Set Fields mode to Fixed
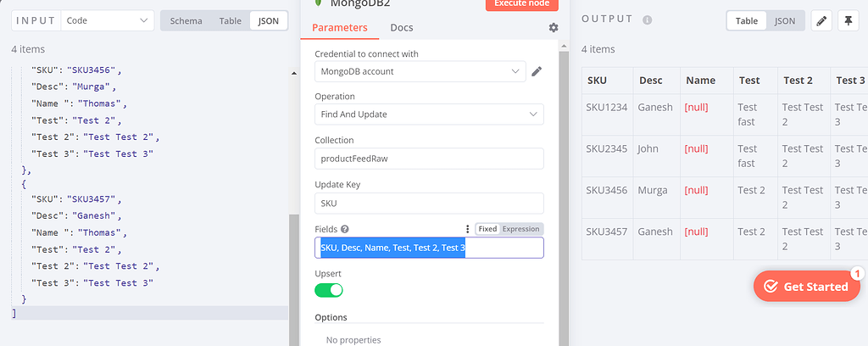The height and width of the screenshot is (346, 868). click(487, 229)
